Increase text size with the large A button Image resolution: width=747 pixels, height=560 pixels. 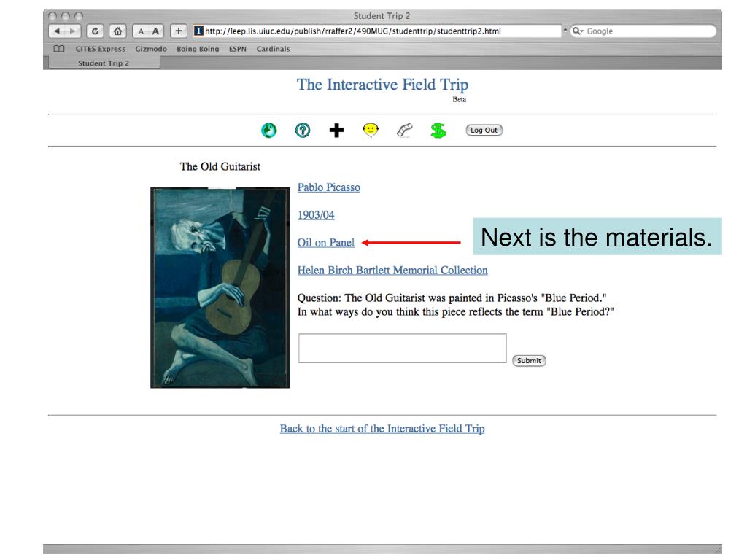point(156,31)
